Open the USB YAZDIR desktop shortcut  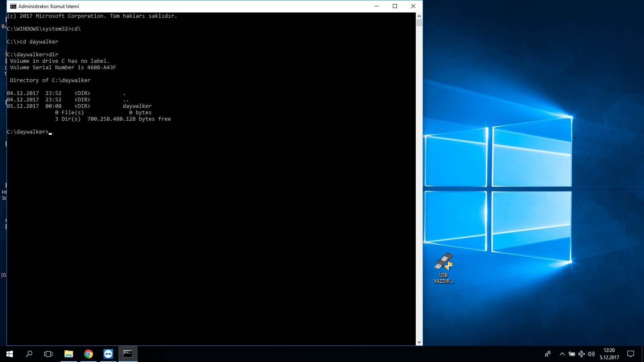coord(444,268)
